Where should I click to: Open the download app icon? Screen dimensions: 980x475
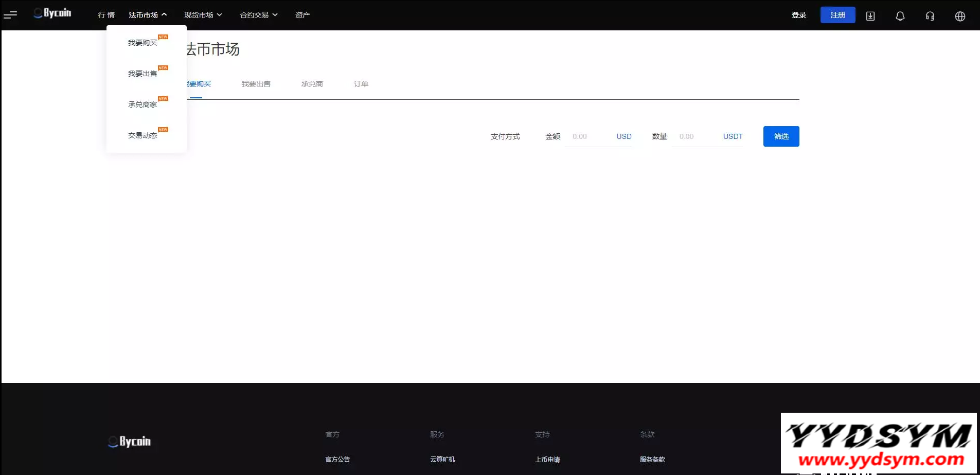click(870, 16)
